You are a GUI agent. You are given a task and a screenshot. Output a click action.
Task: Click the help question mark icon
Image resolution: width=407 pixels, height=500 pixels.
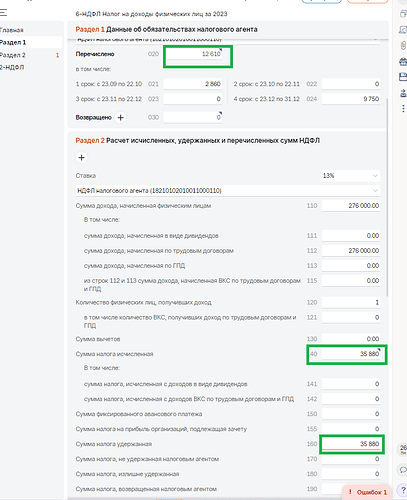click(403, 490)
